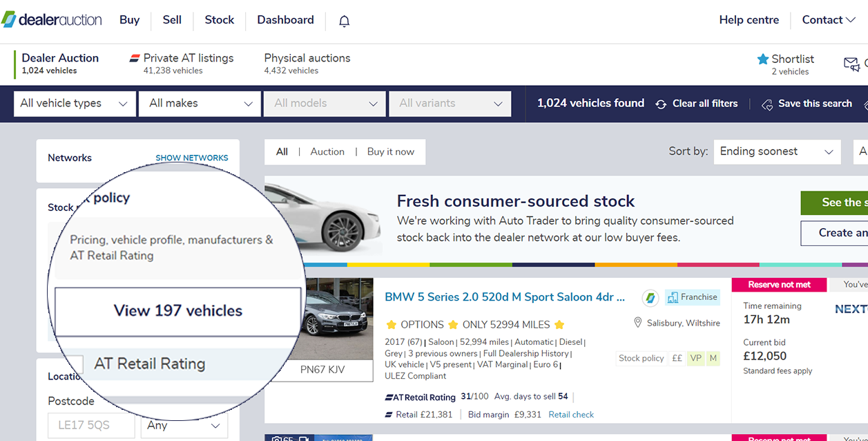Viewport: 868px width, 441px height.
Task: Open the Help centre
Action: point(749,20)
